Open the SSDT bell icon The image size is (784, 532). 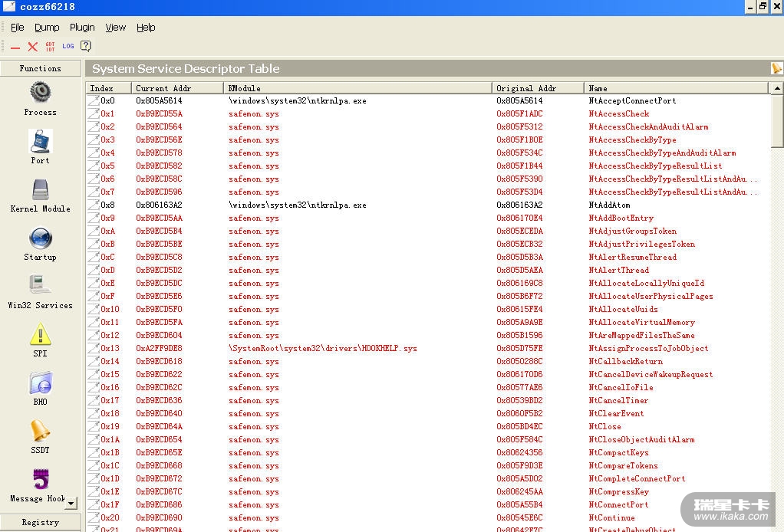40,432
